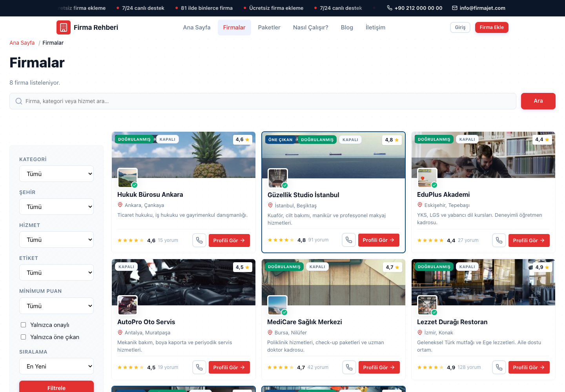This screenshot has height=392, width=565.
Task: Open the Minimum Puan dropdown
Action: (56, 306)
